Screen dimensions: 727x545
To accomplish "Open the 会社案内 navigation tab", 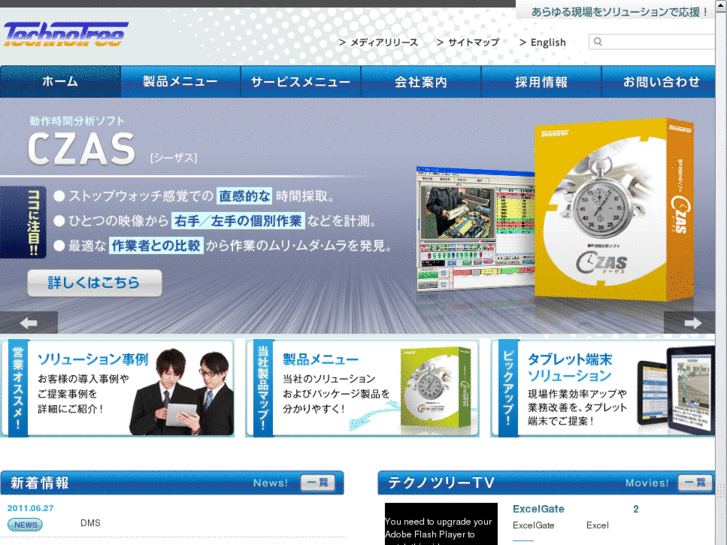I will [421, 82].
